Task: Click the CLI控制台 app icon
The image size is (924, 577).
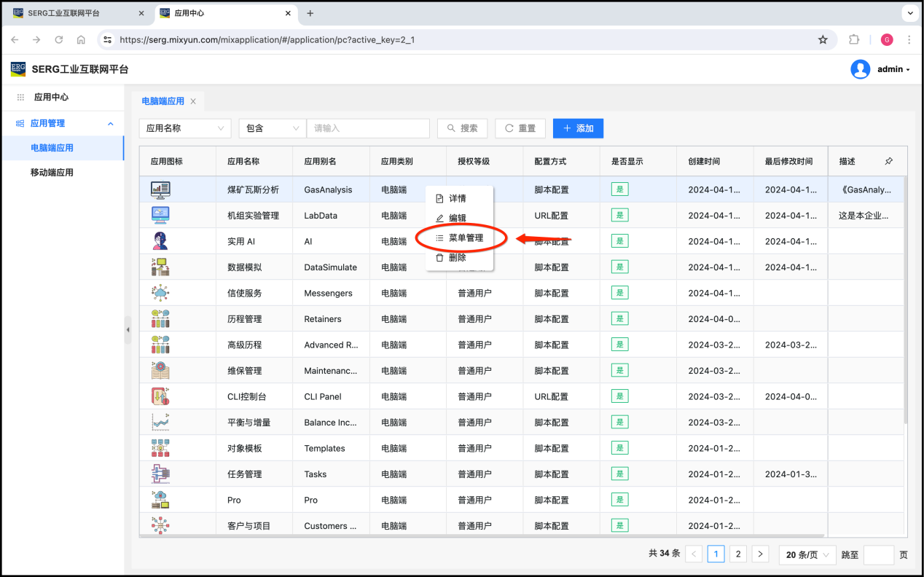Action: (x=160, y=396)
